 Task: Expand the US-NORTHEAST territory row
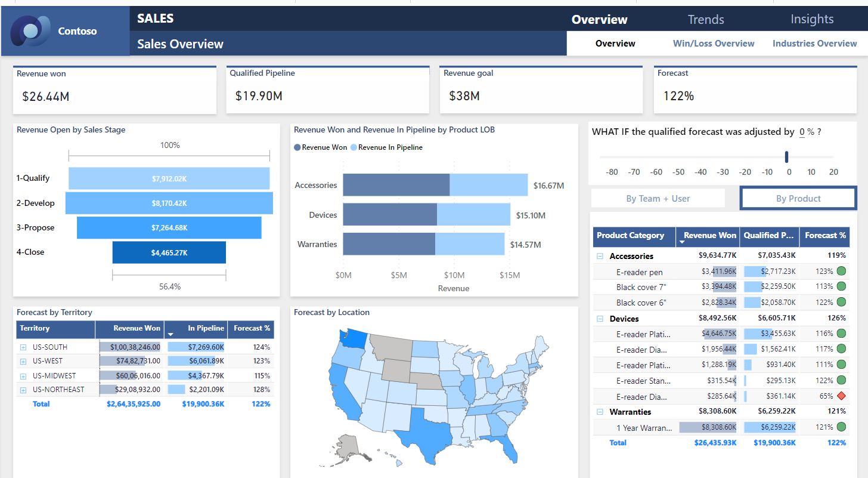point(23,390)
